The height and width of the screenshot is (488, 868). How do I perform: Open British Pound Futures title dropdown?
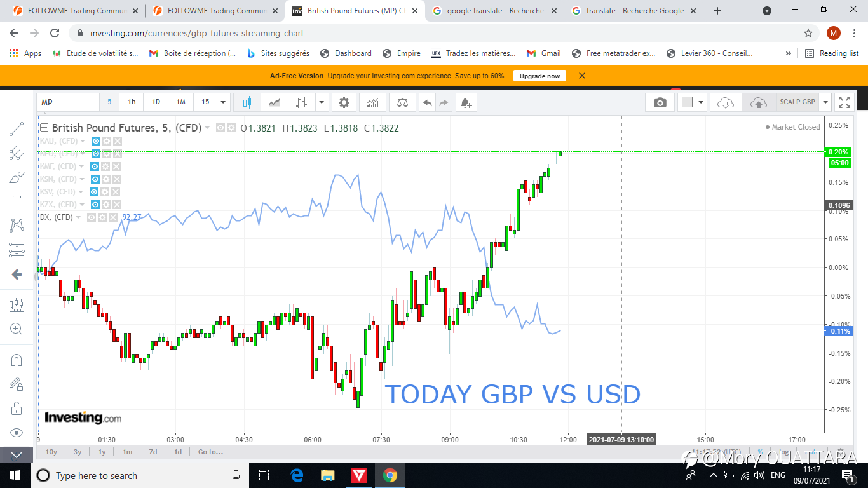207,128
